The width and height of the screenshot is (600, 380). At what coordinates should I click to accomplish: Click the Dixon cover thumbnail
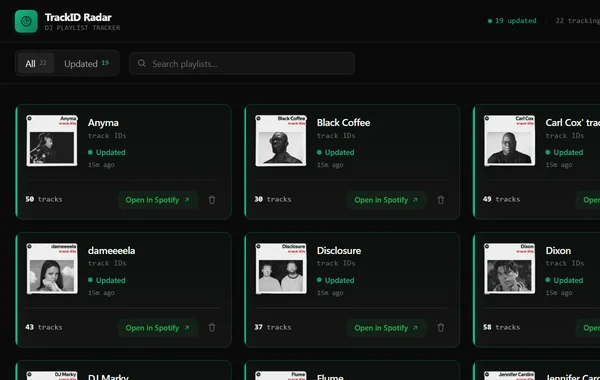coord(509,269)
